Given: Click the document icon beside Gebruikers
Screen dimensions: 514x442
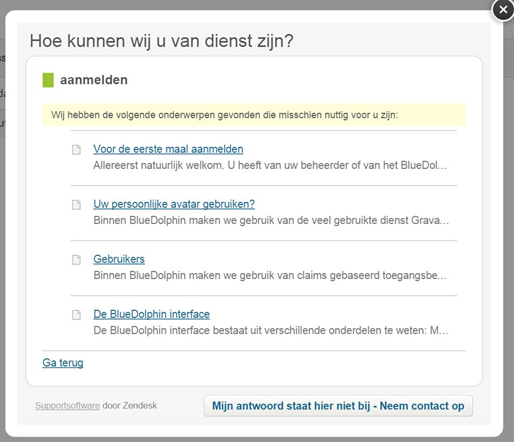Looking at the screenshot, I should pyautogui.click(x=76, y=260).
